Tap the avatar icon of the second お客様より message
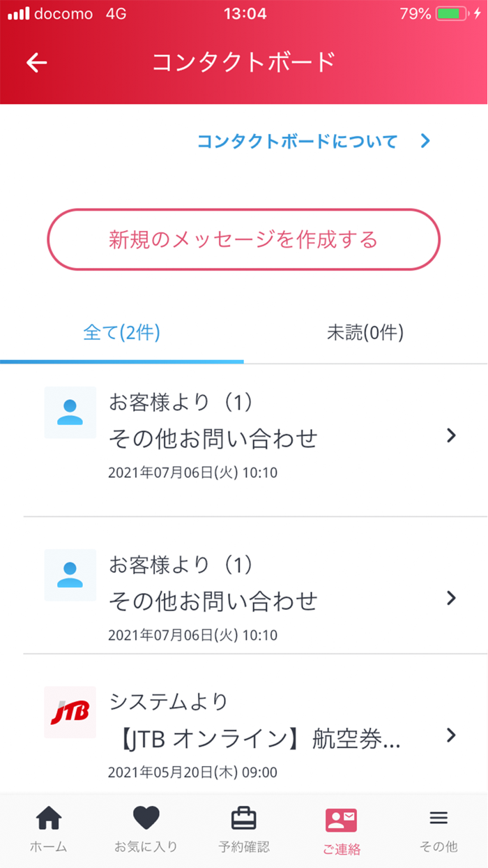The image size is (488, 868). (x=70, y=575)
